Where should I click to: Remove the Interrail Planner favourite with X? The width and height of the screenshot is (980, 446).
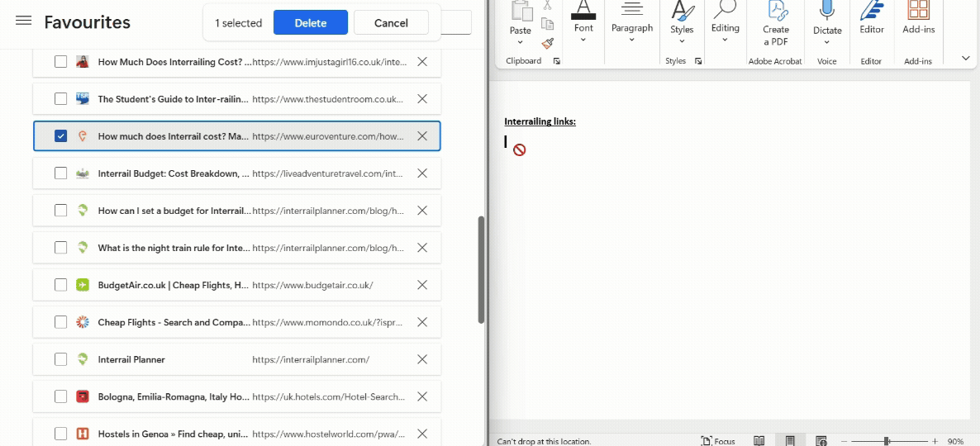coord(422,359)
